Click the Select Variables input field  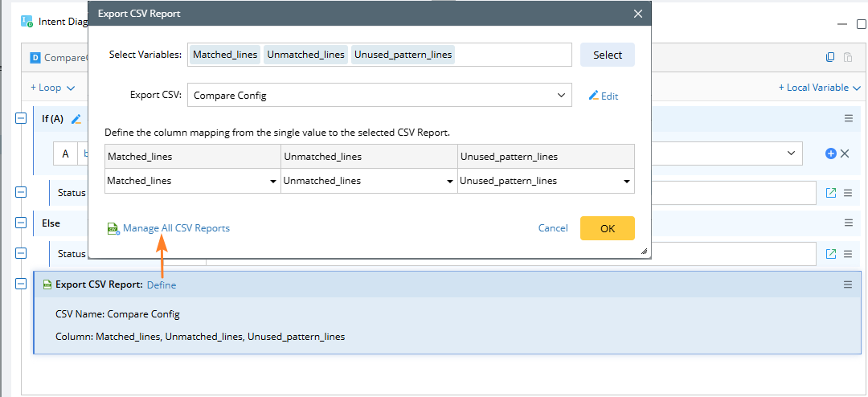tap(514, 55)
